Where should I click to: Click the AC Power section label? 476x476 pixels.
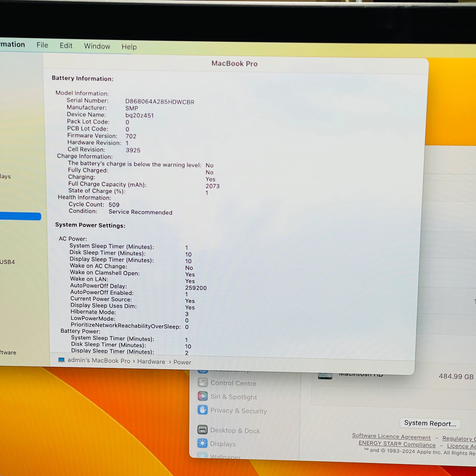point(73,239)
